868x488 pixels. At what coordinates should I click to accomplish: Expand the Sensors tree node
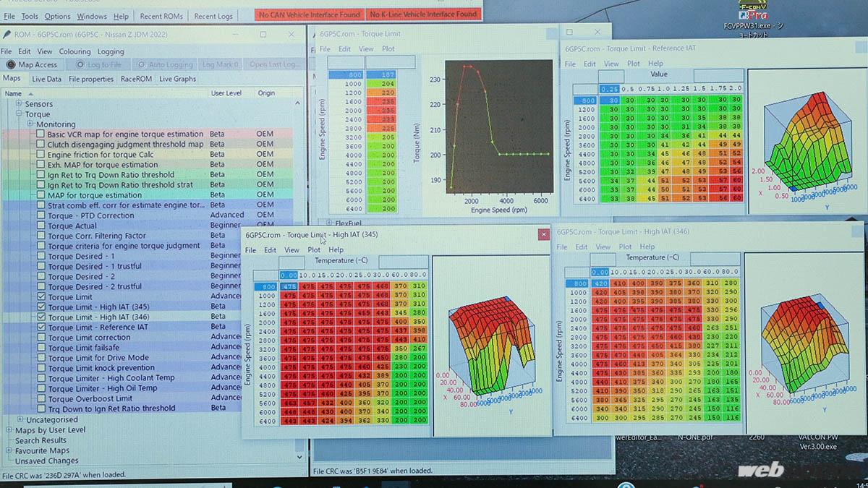pos(19,104)
